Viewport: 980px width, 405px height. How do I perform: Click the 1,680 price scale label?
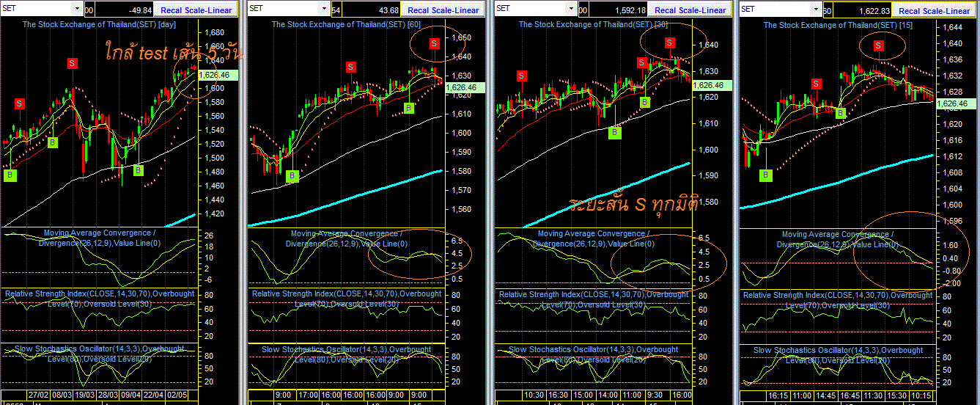point(215,33)
